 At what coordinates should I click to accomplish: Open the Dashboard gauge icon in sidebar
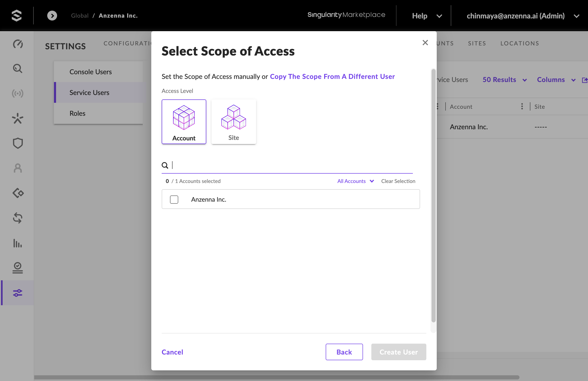click(18, 44)
